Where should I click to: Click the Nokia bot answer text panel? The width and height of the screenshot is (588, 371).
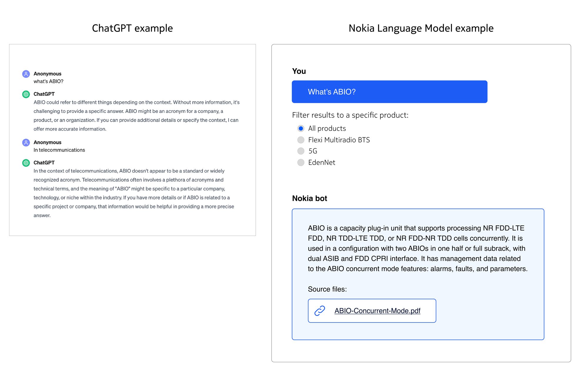[x=417, y=248]
